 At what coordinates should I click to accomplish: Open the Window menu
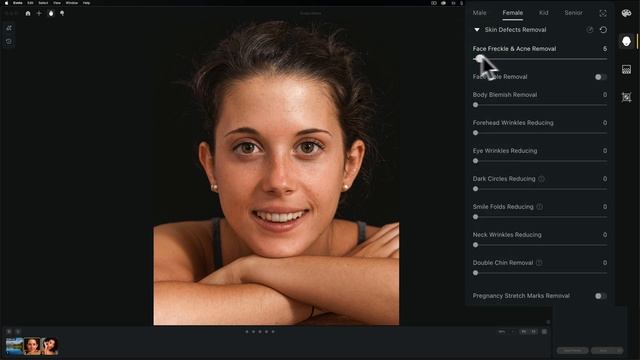point(71,3)
